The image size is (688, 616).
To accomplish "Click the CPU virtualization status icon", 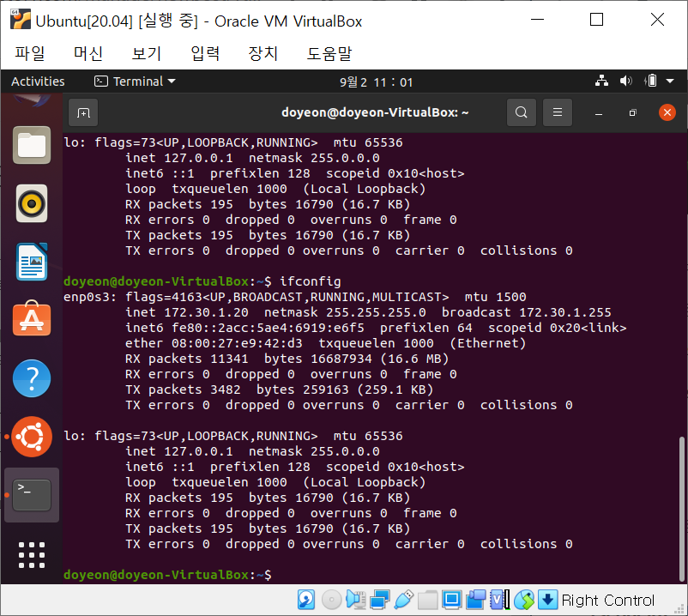I will [x=500, y=600].
